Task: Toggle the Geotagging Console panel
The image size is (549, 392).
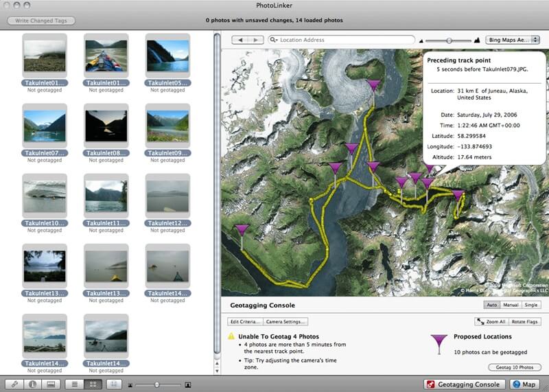Action: tap(465, 384)
